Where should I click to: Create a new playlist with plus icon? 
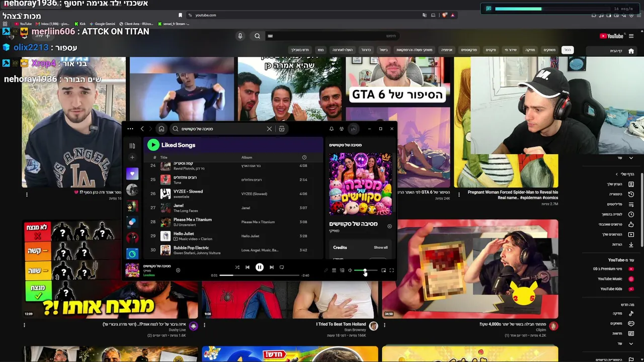pyautogui.click(x=132, y=157)
